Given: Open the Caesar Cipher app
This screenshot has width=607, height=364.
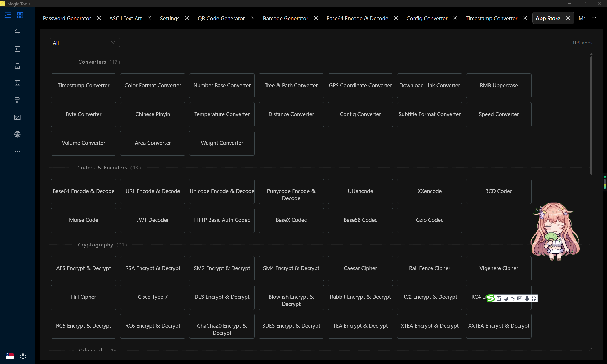Looking at the screenshot, I should click(360, 268).
